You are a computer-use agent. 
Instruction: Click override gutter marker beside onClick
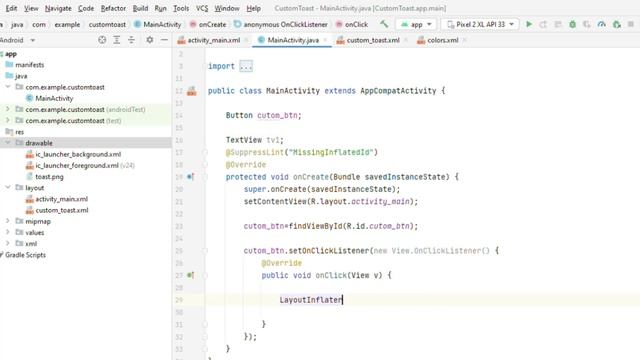tap(190, 275)
